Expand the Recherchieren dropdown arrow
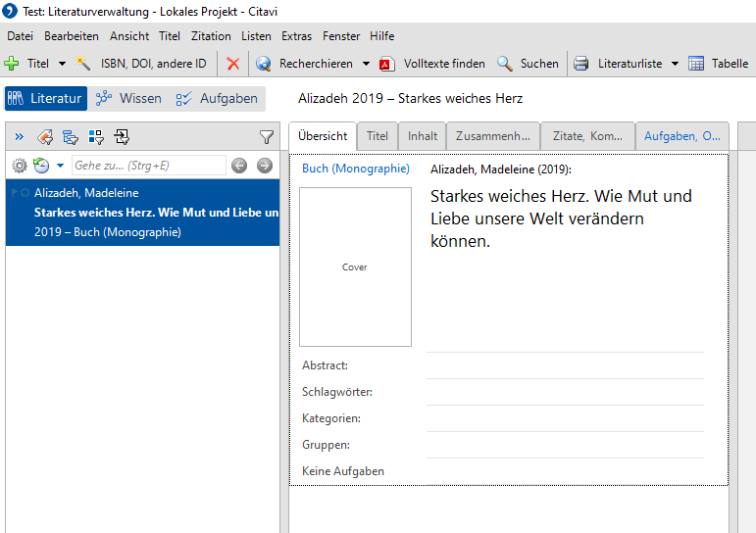The width and height of the screenshot is (756, 533). [366, 64]
